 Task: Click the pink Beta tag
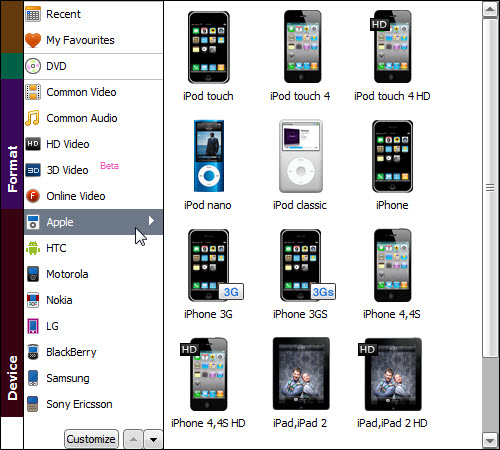109,166
